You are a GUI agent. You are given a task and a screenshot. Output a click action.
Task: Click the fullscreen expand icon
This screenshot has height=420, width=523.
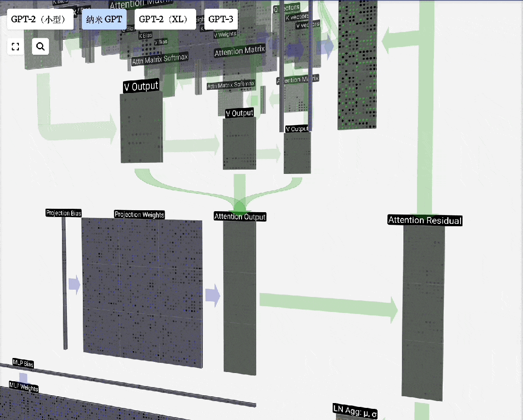coord(15,47)
